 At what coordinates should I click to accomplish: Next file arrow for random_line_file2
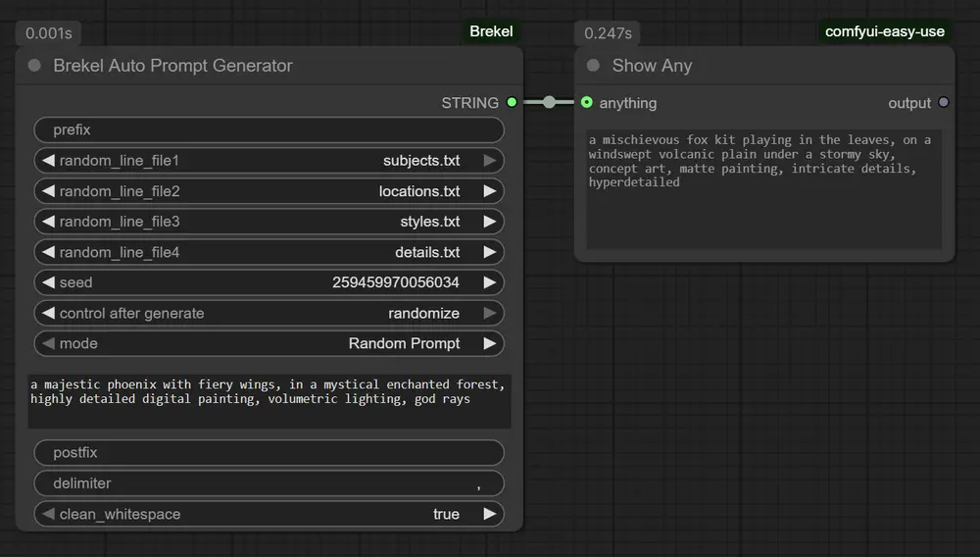point(490,191)
